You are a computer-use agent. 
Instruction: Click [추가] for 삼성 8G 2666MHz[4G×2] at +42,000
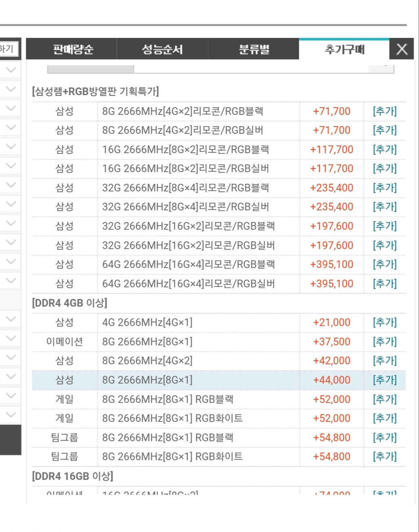click(x=385, y=361)
